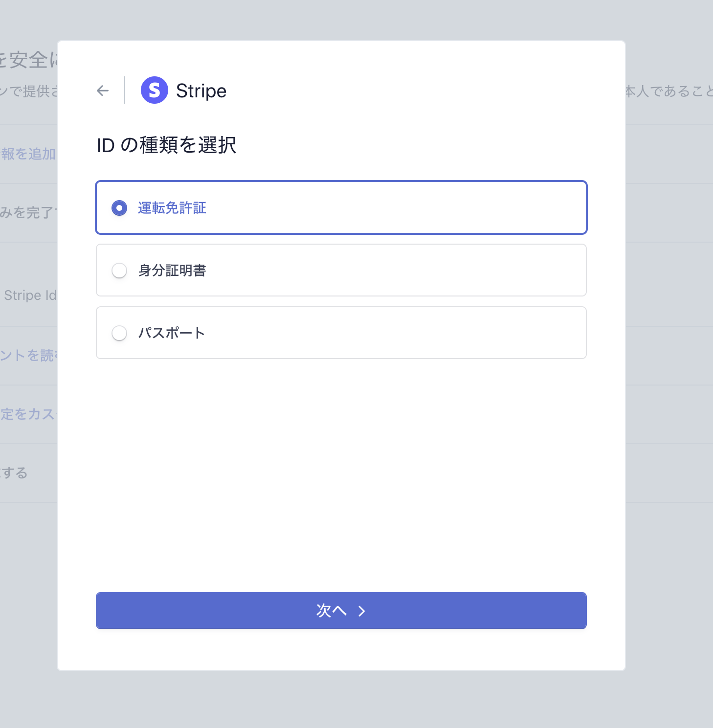This screenshot has height=728, width=713.
Task: Click the 本人であること text on the right
Action: 669,91
